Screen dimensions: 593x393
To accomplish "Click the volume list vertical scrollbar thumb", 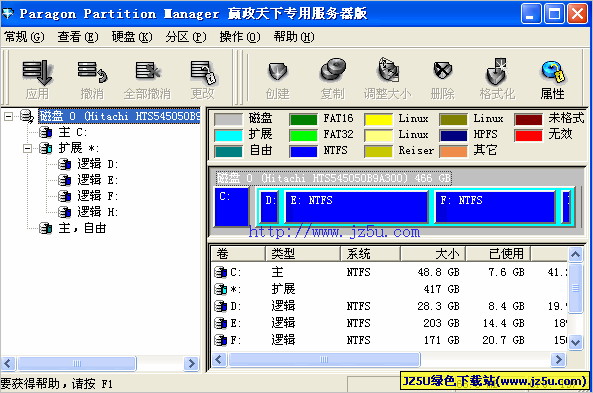I will pos(575,288).
